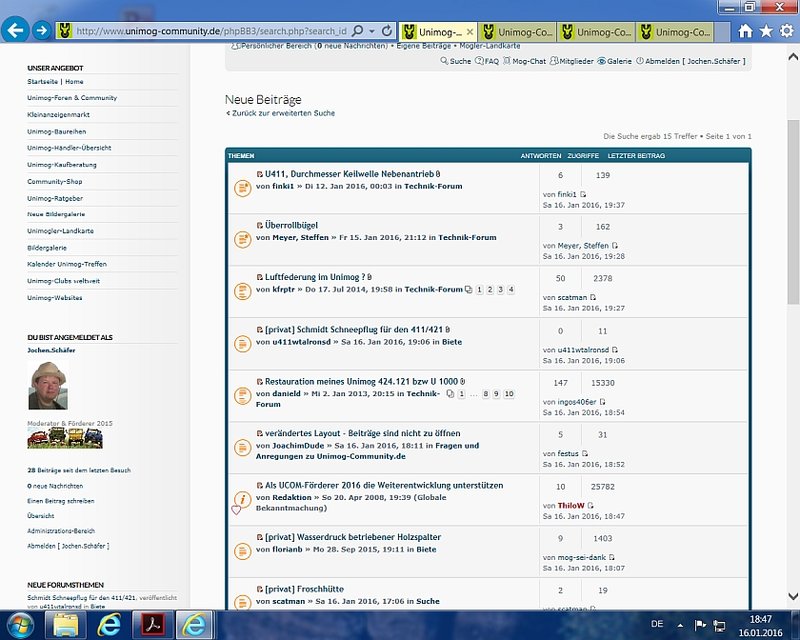Go to page 4 of the Luftfederung im Unimog thread
Screen dimensions: 800x640
510,290
